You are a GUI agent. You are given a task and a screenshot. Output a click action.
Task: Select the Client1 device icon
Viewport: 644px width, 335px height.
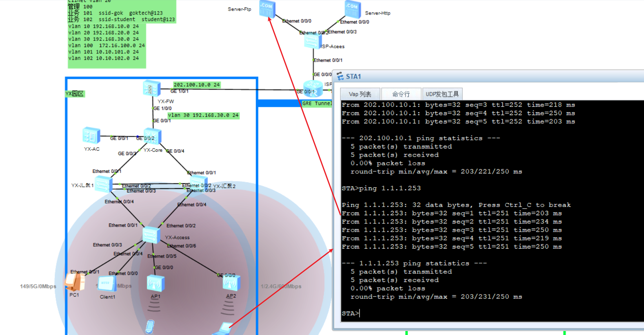tap(107, 284)
